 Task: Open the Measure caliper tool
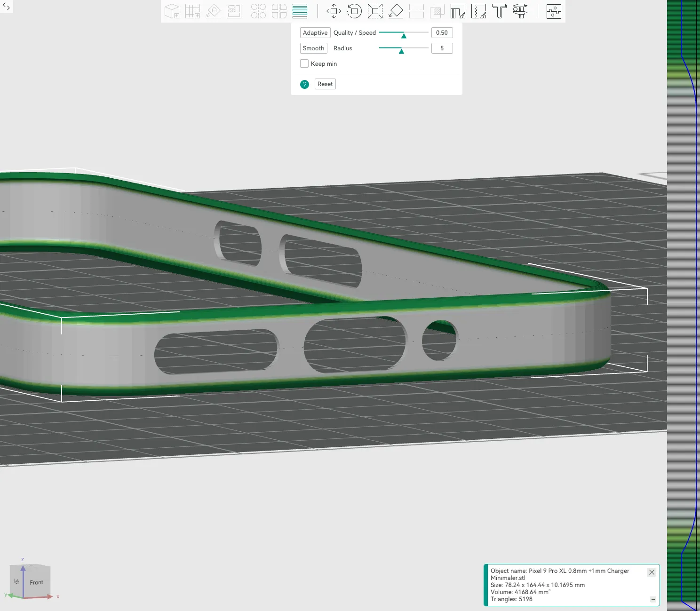(x=520, y=11)
